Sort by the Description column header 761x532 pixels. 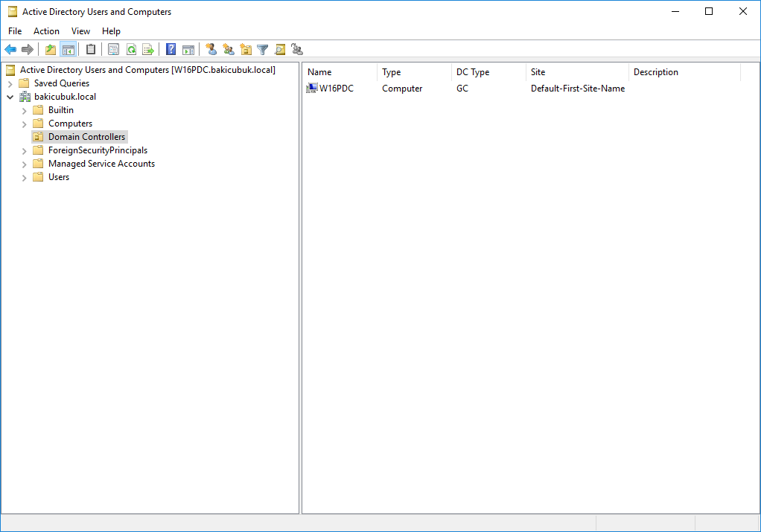(x=685, y=71)
